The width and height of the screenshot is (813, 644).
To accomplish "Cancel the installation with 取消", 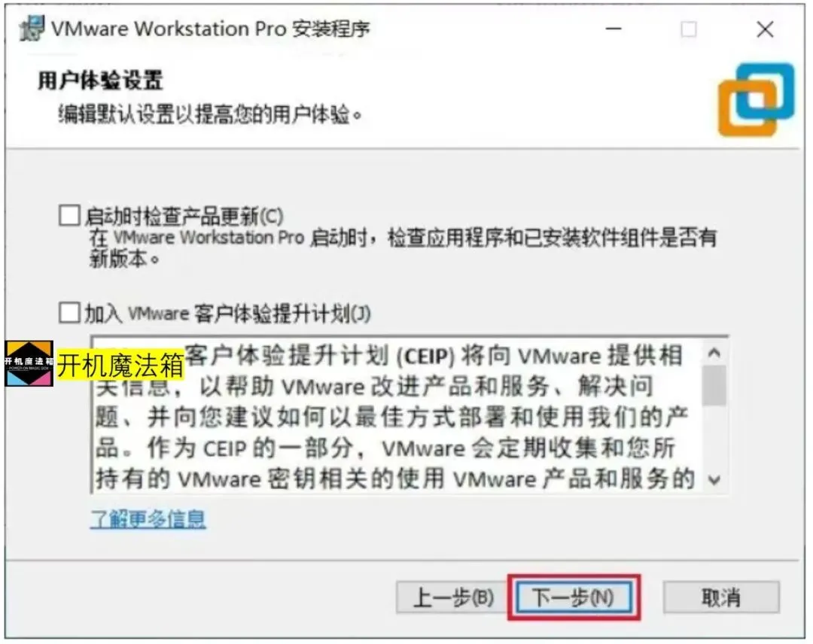I will coord(720,597).
